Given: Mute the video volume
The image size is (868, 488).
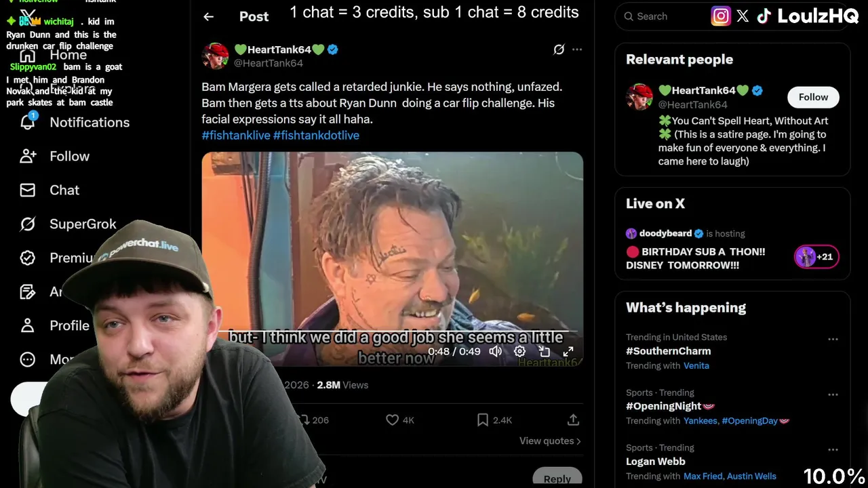Looking at the screenshot, I should (496, 351).
